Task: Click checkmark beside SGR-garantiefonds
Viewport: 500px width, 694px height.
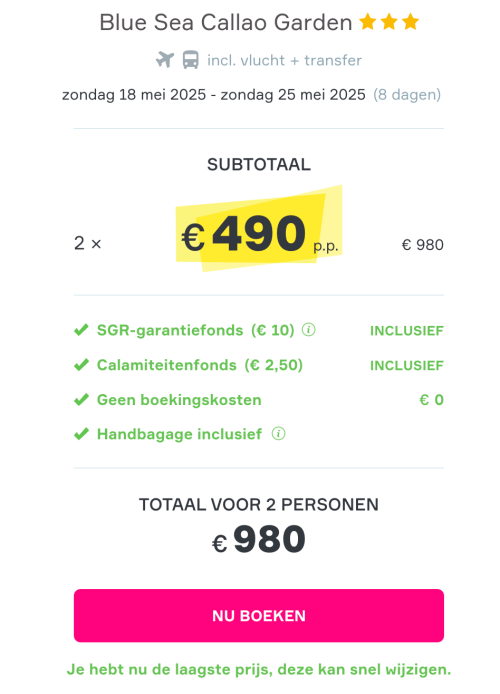Action: tap(81, 330)
